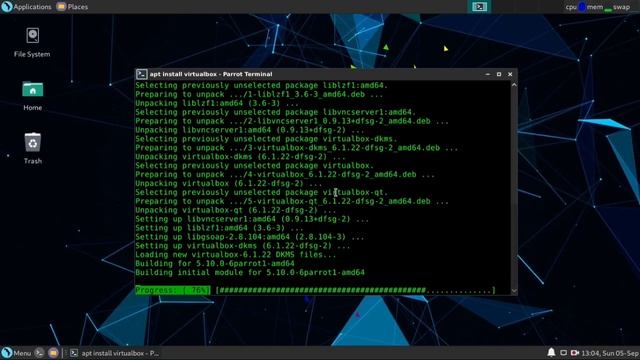
Task: Open the File System desktop icon
Action: coord(32,43)
